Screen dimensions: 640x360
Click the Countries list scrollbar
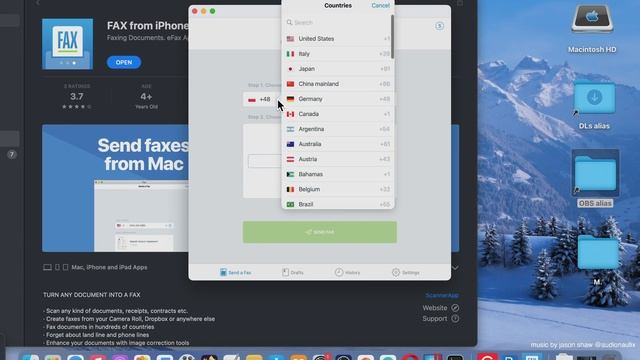[392, 37]
